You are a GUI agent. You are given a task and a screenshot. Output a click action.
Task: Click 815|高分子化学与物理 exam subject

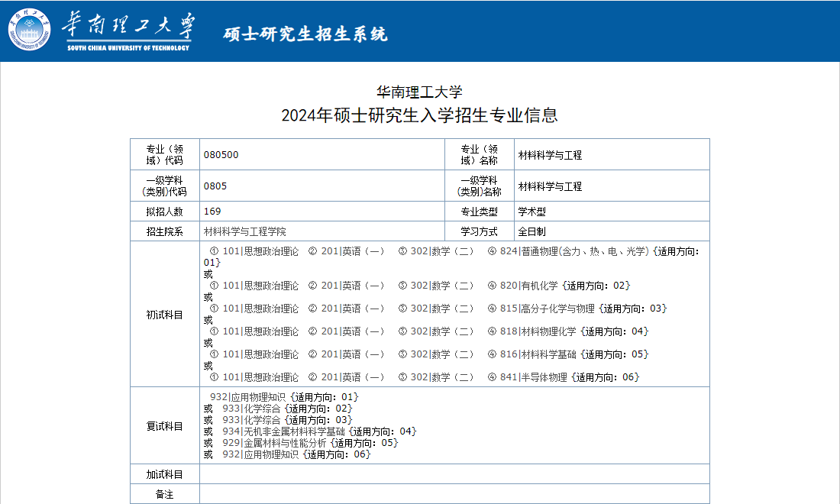pyautogui.click(x=548, y=309)
